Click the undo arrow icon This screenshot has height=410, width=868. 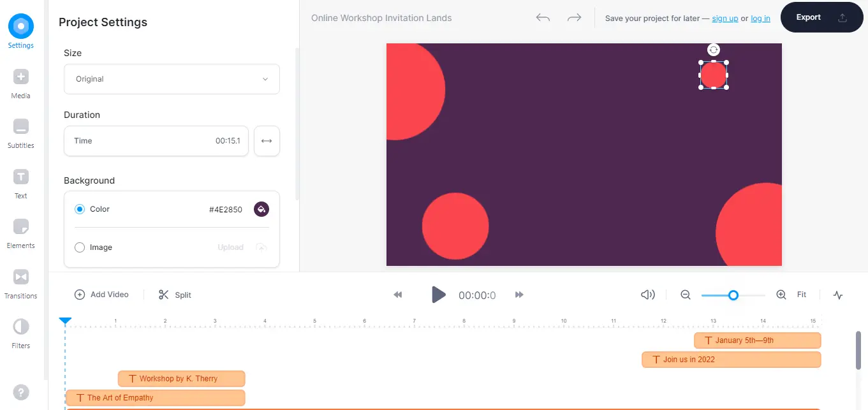[543, 18]
